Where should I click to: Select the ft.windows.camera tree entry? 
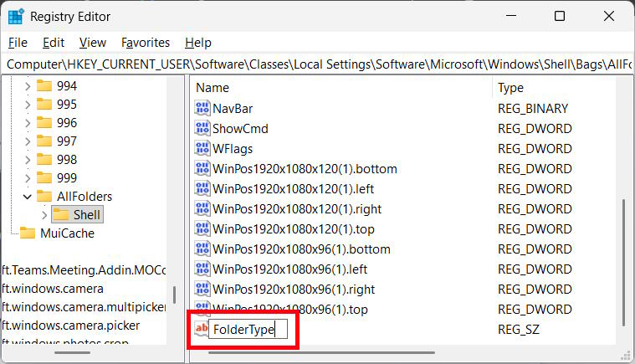point(53,289)
